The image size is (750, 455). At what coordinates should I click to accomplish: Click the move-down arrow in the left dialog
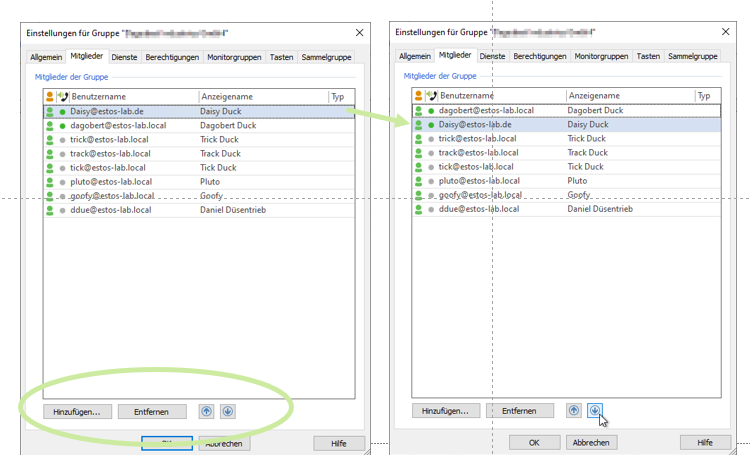227,411
